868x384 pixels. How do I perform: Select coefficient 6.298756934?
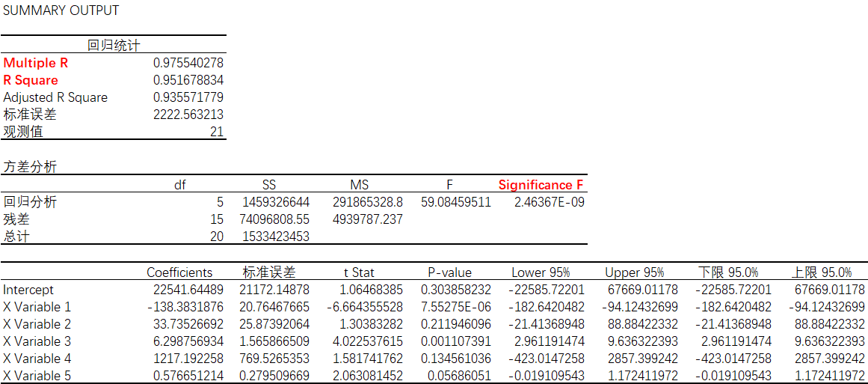(188, 341)
